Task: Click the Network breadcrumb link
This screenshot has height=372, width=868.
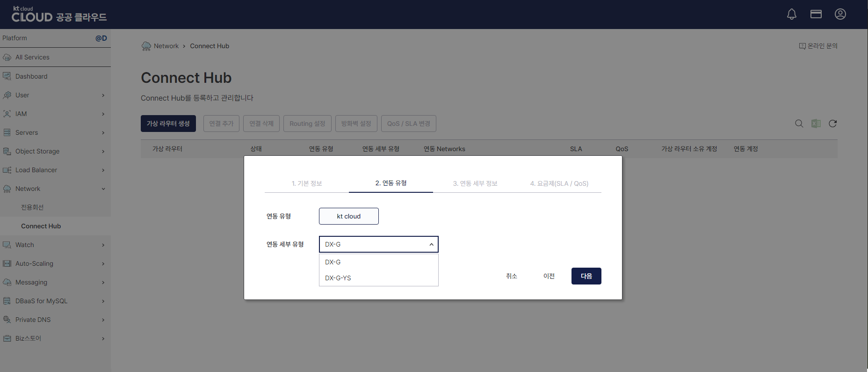Action: [166, 46]
